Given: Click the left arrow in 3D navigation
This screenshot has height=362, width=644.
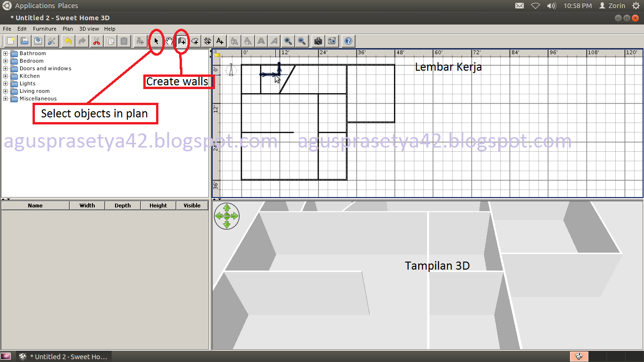Looking at the screenshot, I should tap(218, 216).
